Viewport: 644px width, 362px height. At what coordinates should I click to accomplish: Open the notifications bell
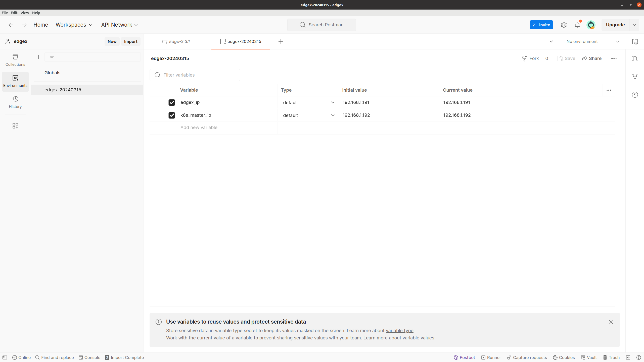[577, 25]
